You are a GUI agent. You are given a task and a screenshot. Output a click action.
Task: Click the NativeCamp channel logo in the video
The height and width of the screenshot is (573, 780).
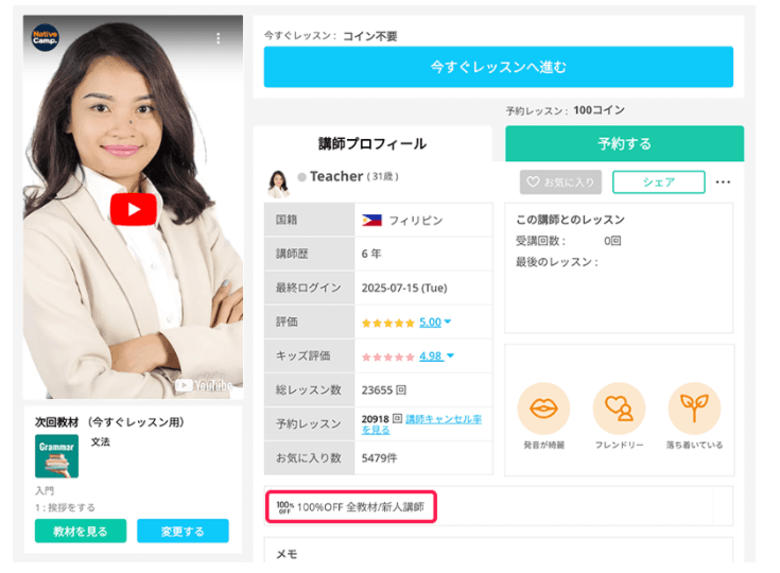point(45,38)
